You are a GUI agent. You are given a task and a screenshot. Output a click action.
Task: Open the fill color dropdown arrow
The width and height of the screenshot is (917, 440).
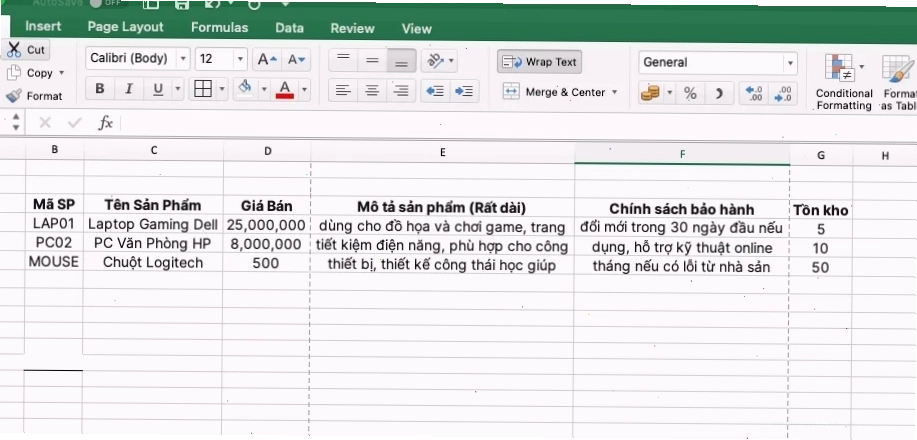pyautogui.click(x=264, y=89)
